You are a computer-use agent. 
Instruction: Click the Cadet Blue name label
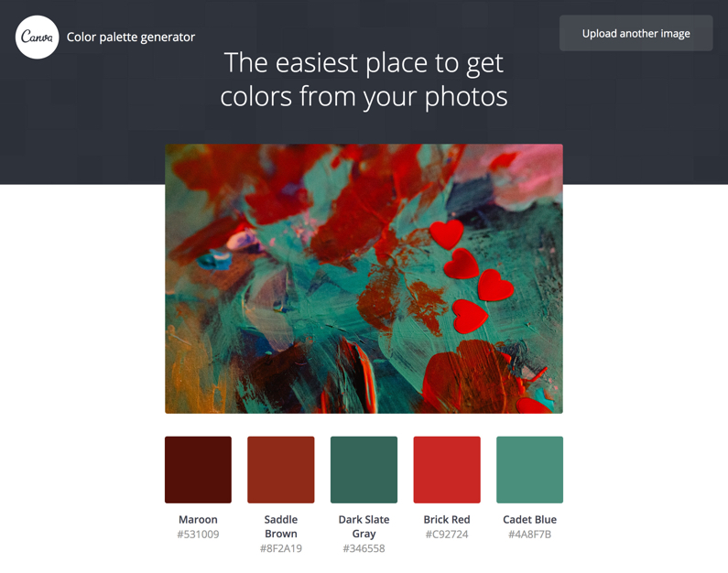click(x=530, y=520)
